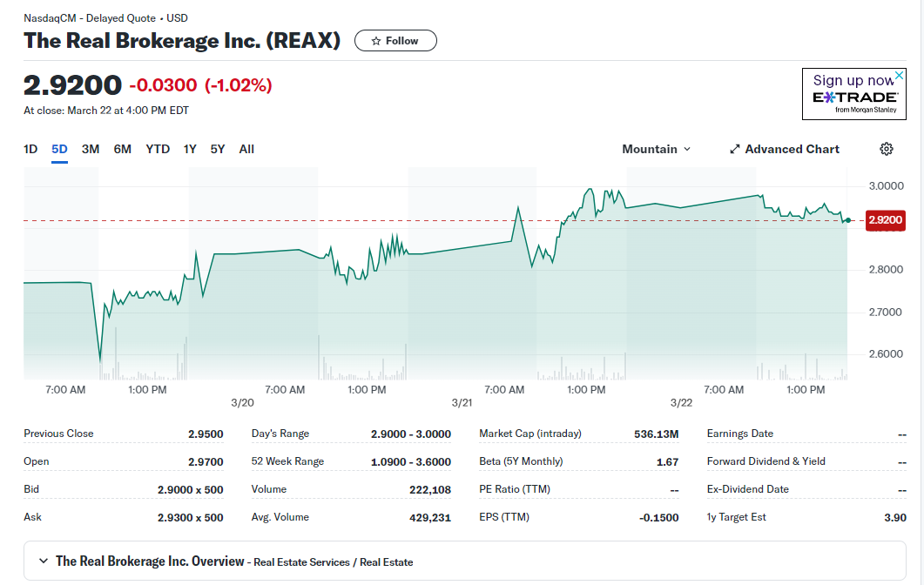
Task: Switch chart to 3M range
Action: pos(91,149)
